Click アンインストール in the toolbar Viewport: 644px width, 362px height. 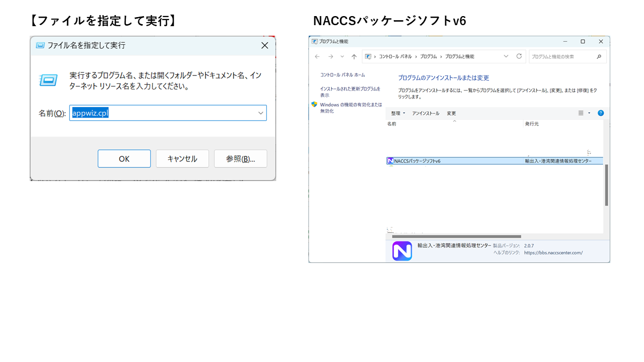(426, 114)
